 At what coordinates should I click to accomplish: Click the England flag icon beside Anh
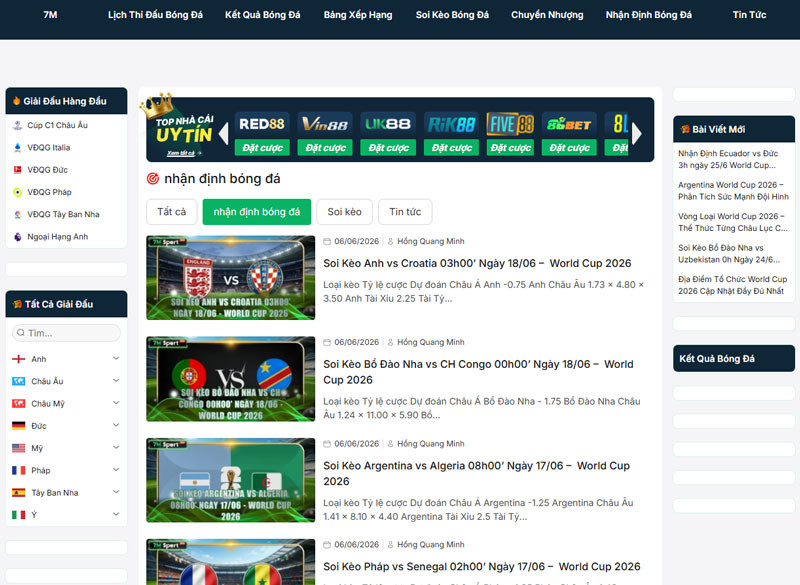click(18, 359)
